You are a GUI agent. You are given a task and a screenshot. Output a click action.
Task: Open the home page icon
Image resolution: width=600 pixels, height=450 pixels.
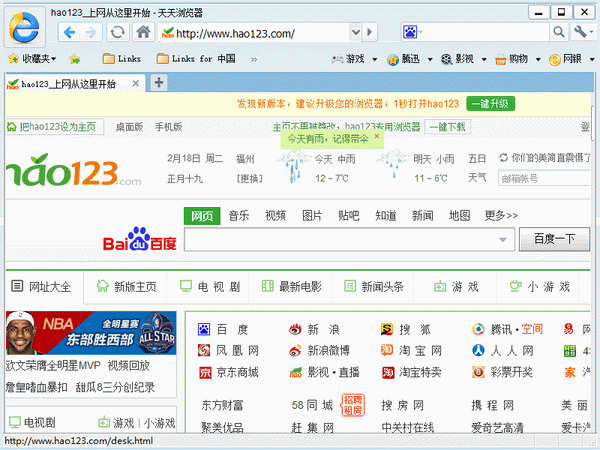143,32
